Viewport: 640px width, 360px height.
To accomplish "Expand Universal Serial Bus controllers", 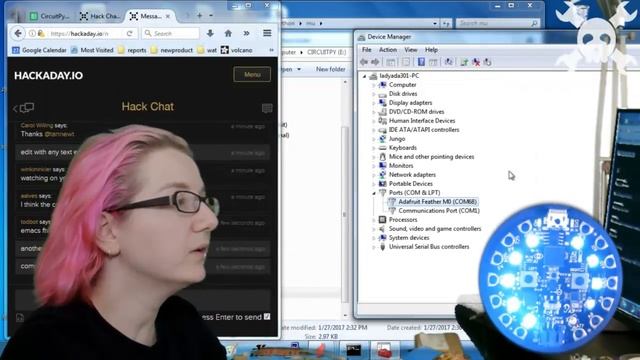I will [x=373, y=247].
